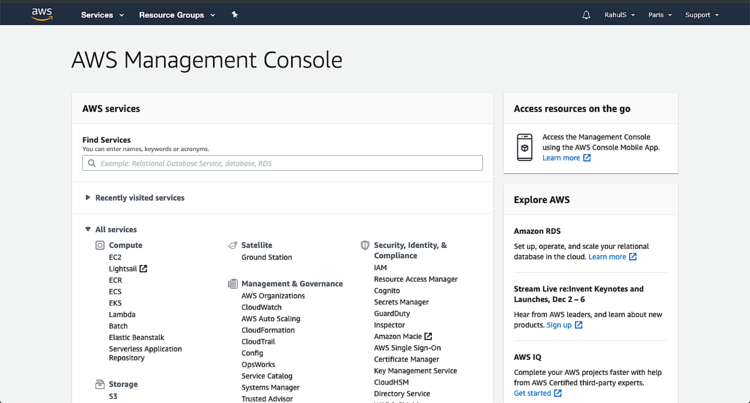
Task: Open the Services dropdown menu
Action: tap(102, 15)
